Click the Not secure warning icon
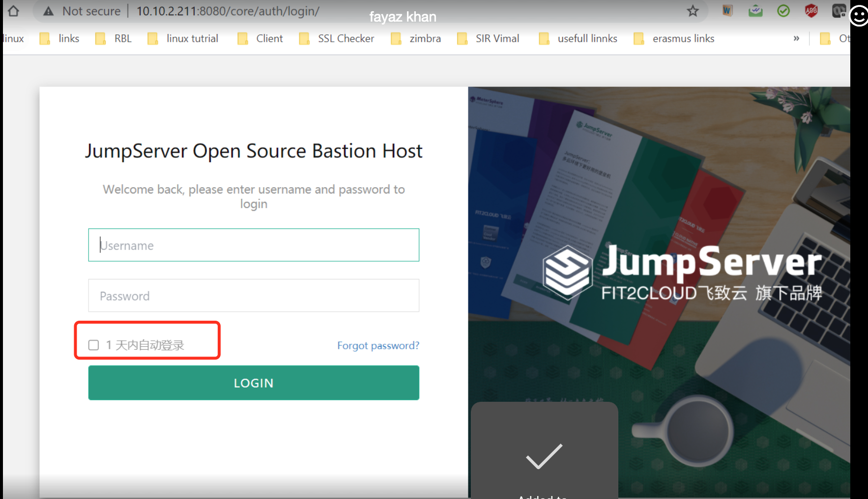This screenshot has width=868, height=499. pyautogui.click(x=48, y=11)
